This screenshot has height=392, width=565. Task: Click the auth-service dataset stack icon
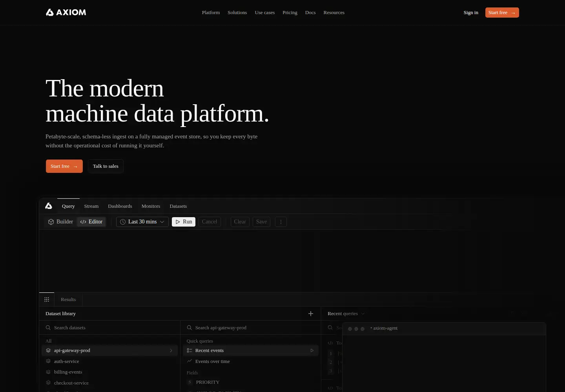tap(48, 361)
